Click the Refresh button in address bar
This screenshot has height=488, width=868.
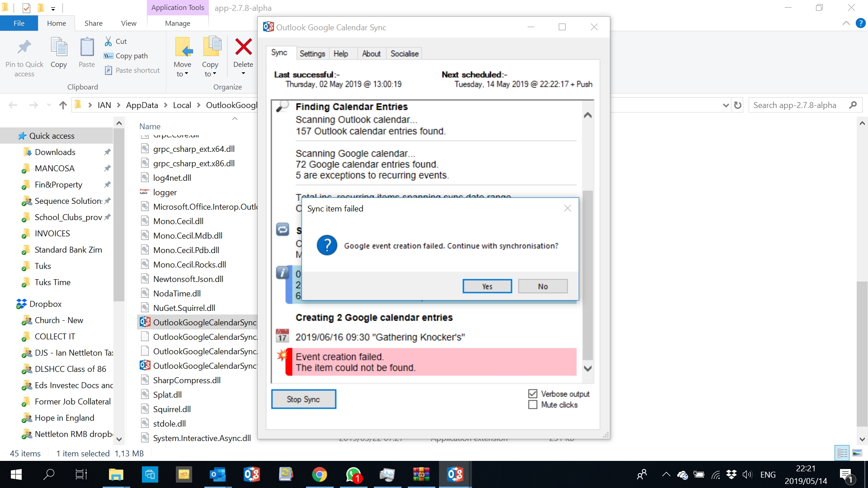(738, 105)
